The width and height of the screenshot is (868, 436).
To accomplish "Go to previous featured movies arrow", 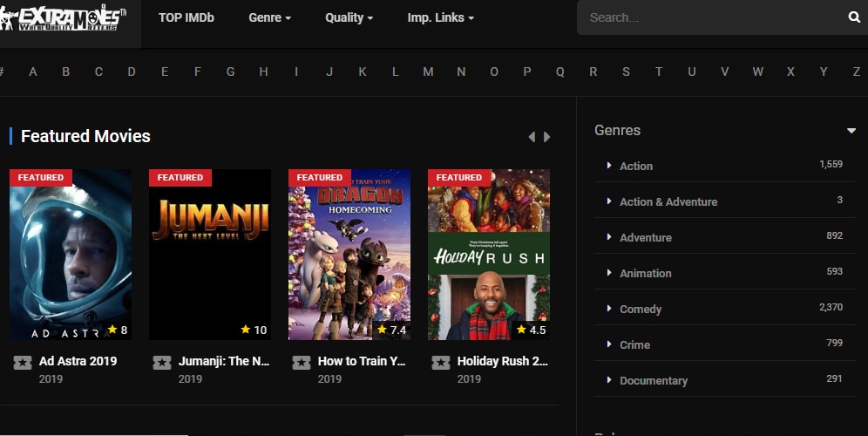I will tap(532, 137).
